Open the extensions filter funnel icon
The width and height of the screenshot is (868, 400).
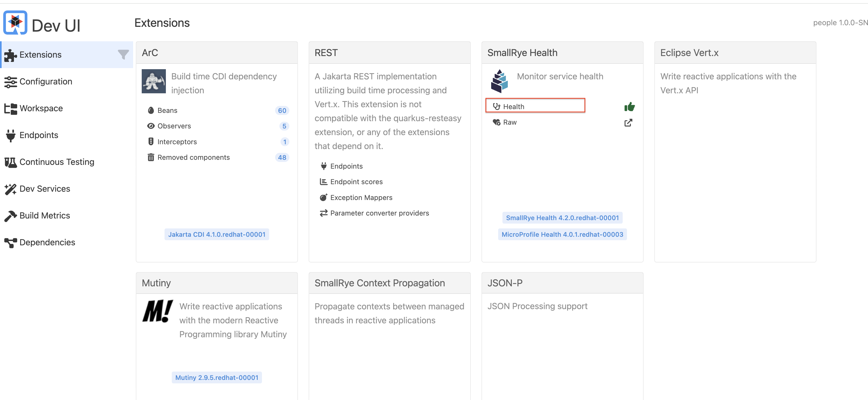click(x=123, y=54)
